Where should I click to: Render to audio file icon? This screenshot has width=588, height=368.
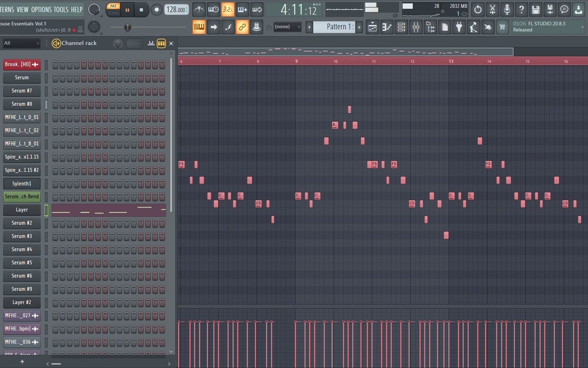tap(550, 10)
